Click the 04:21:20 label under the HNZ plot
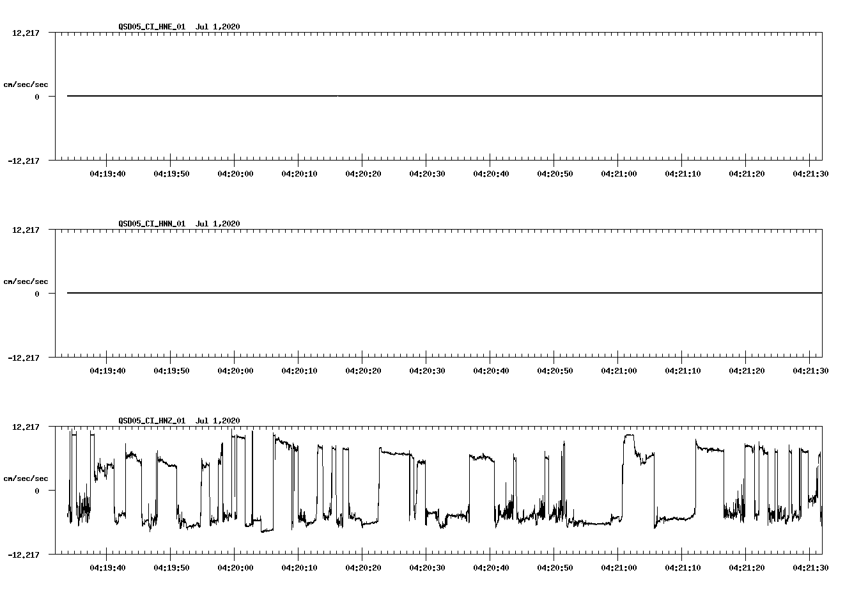868x591 pixels. [x=747, y=567]
